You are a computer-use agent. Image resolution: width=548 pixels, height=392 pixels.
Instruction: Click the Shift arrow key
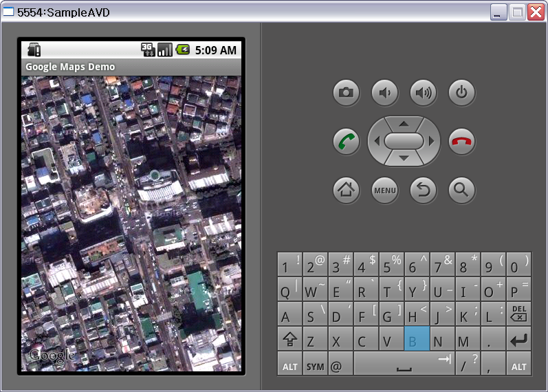(290, 338)
